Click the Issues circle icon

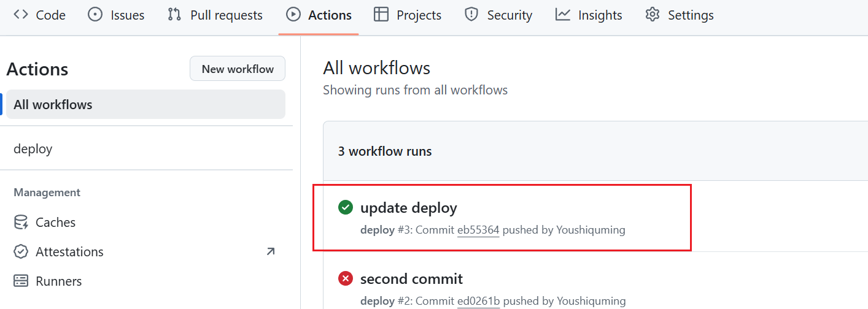point(95,15)
